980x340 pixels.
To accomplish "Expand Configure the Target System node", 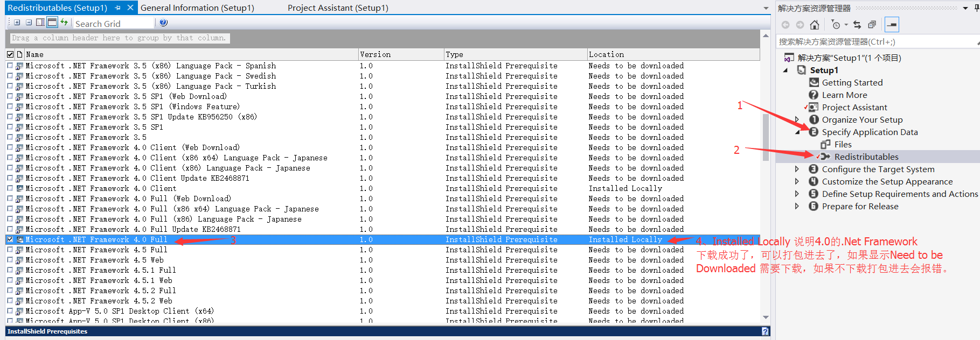I will tap(797, 169).
